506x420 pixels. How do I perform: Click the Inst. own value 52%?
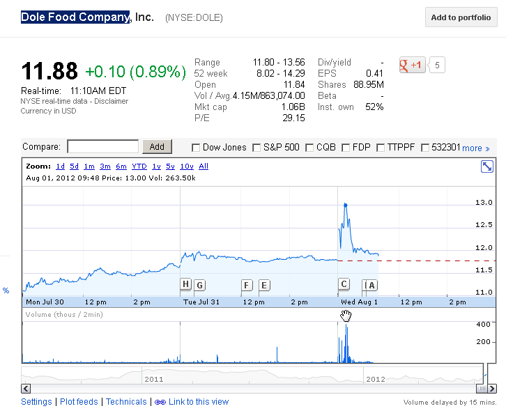click(x=374, y=107)
